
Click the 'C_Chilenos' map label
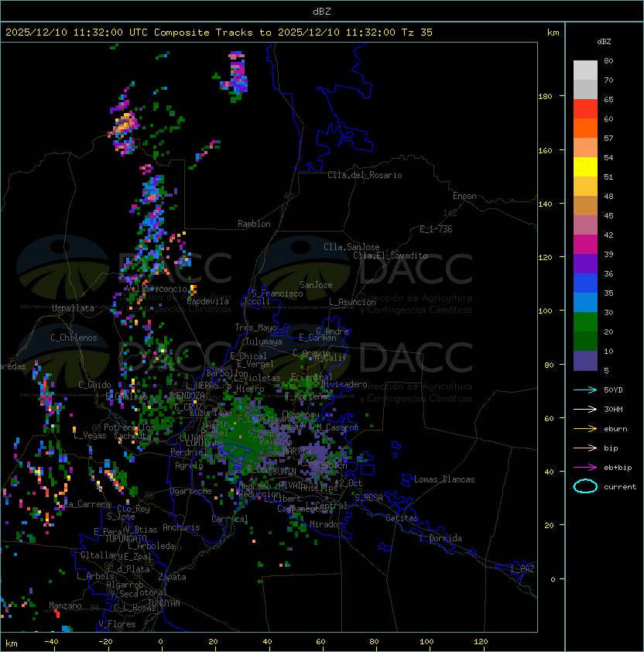[74, 338]
